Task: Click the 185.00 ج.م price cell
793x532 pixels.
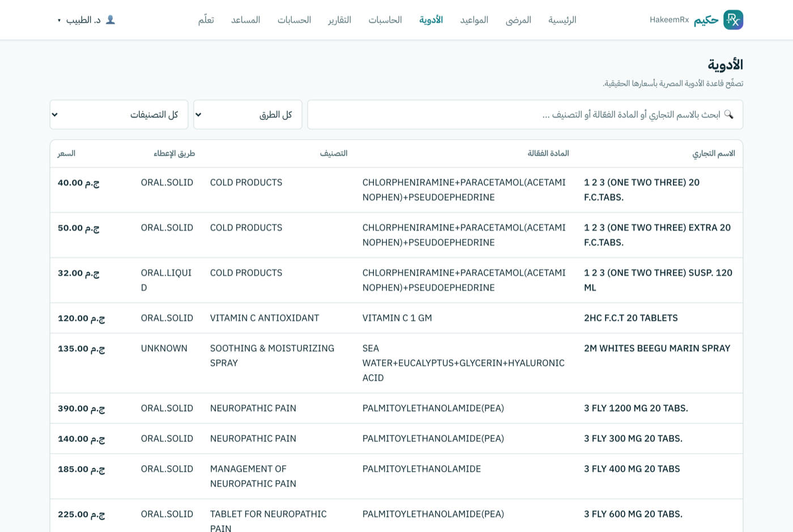Action: (81, 469)
